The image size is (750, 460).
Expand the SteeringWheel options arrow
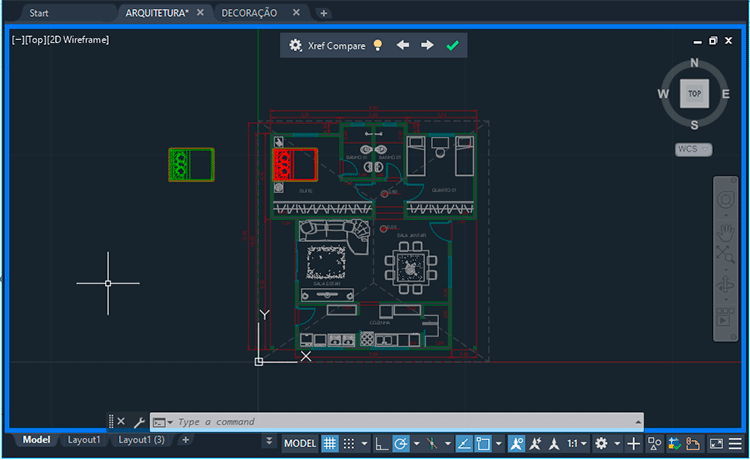pos(726,215)
